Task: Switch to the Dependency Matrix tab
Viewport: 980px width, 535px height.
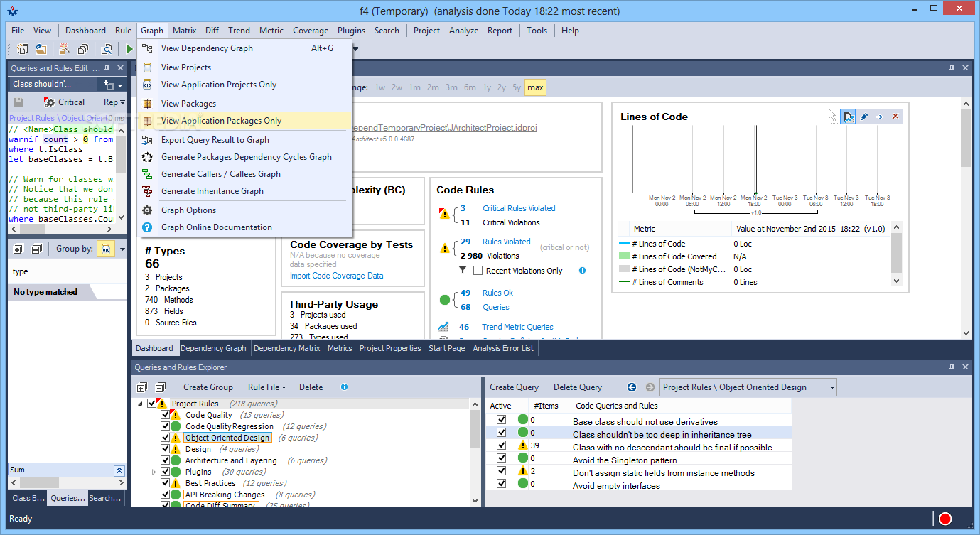Action: 286,348
